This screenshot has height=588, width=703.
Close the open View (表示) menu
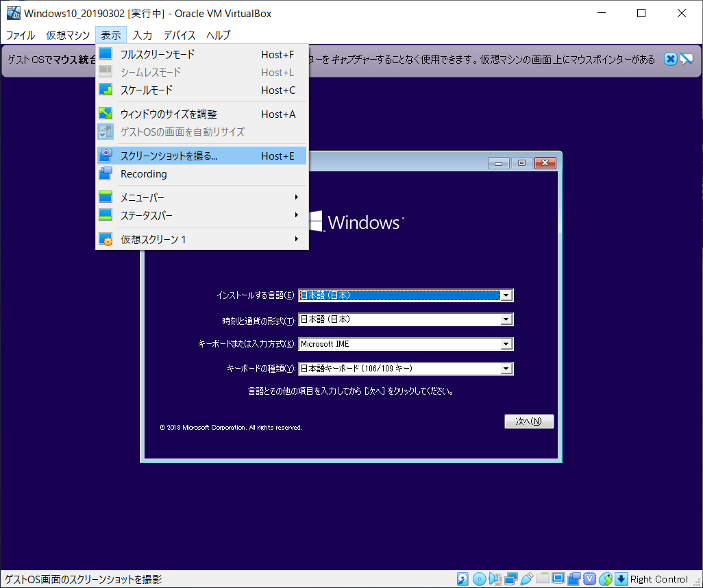tap(111, 35)
